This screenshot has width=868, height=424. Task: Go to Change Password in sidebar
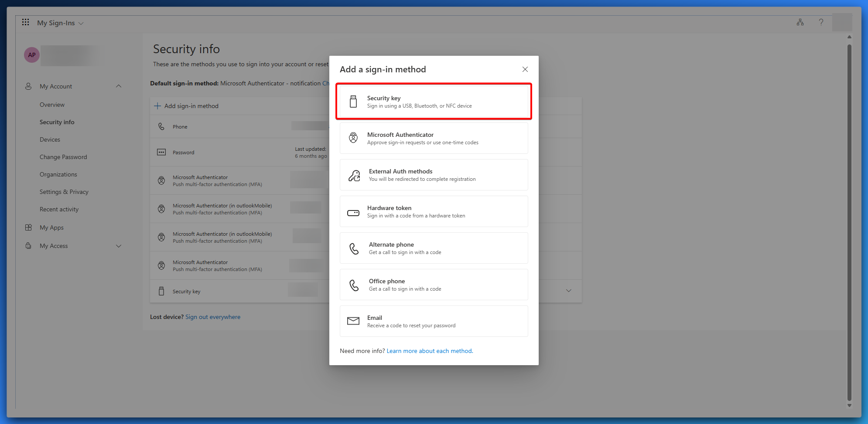[x=63, y=157]
